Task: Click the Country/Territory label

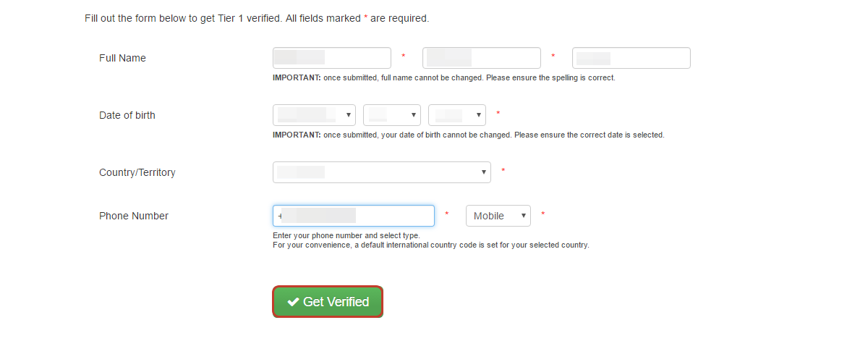Action: pos(137,172)
